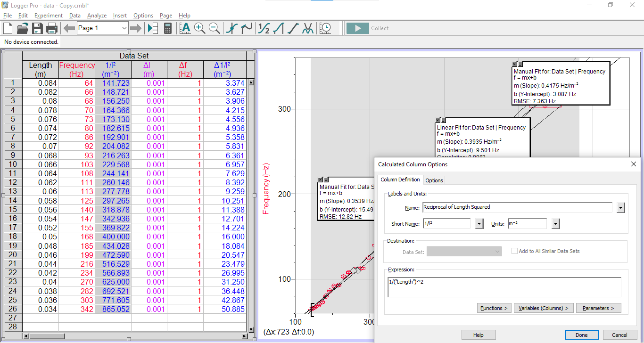Minimize the Manual Fit box with slope 0.3539
The width and height of the screenshot is (644, 343).
tap(326, 180)
